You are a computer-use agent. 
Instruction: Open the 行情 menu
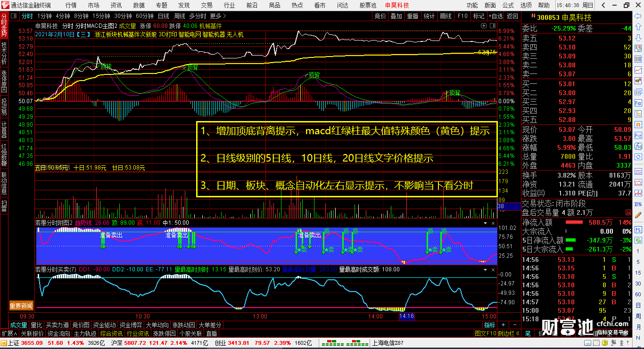[x=71, y=6]
